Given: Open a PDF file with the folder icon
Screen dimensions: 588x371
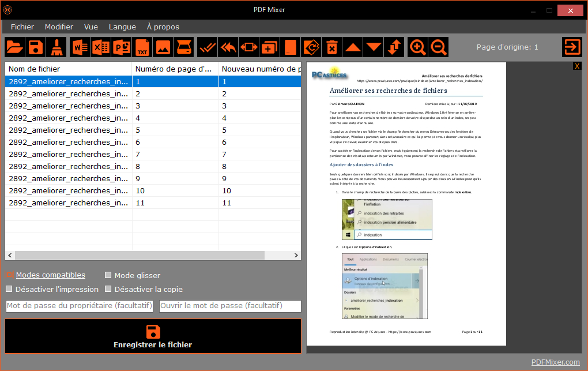Looking at the screenshot, I should (14, 47).
